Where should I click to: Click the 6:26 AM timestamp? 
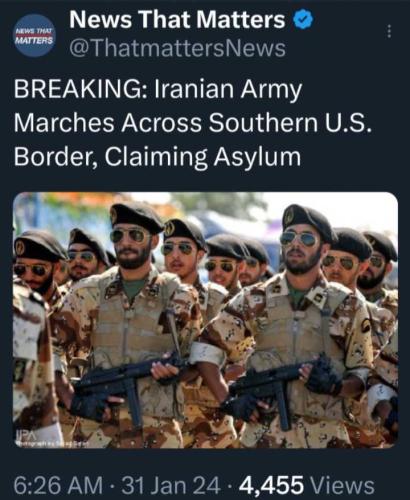pyautogui.click(x=58, y=485)
